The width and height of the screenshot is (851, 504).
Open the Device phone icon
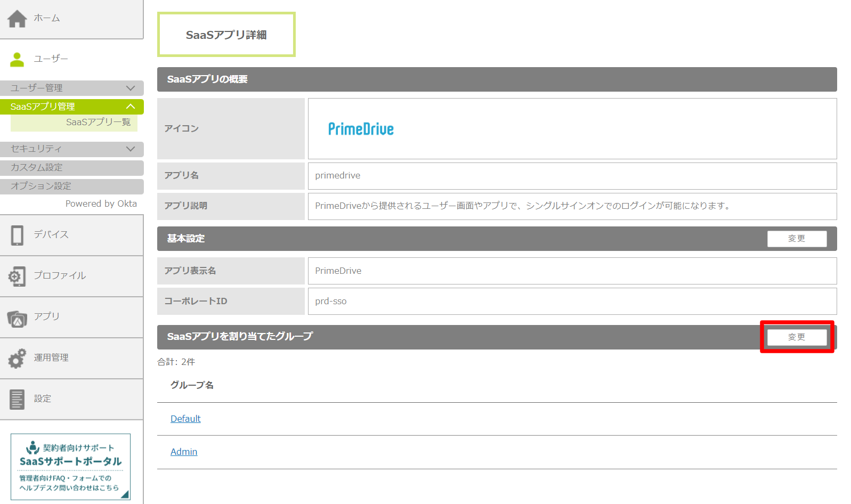(17, 235)
